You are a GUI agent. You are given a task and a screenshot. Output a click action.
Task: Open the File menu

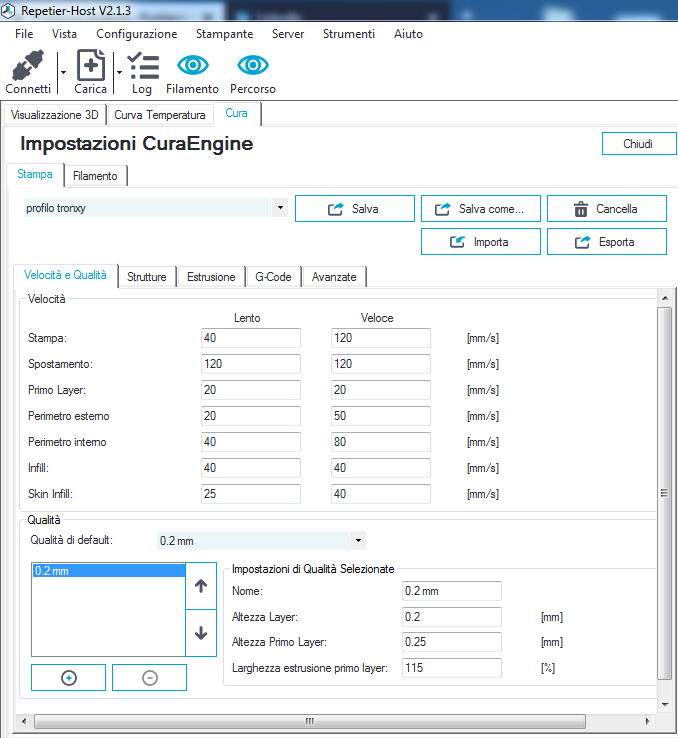[x=24, y=34]
